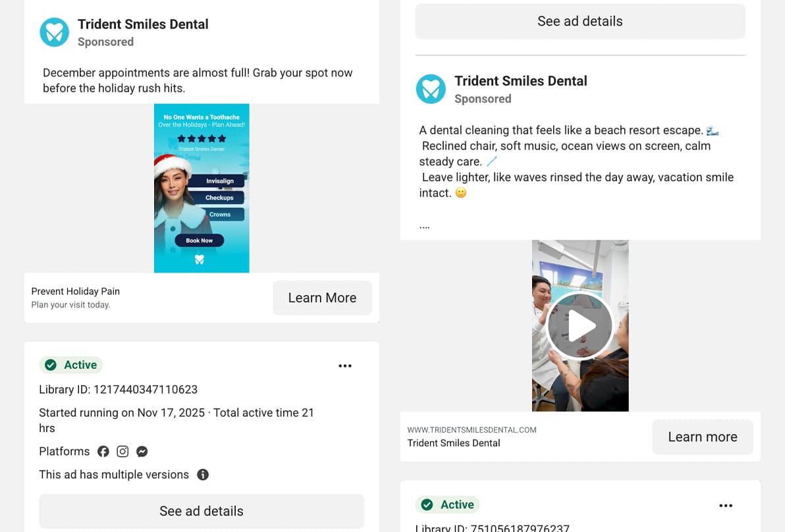
Task: Click the Messenger platform icon
Action: [142, 452]
